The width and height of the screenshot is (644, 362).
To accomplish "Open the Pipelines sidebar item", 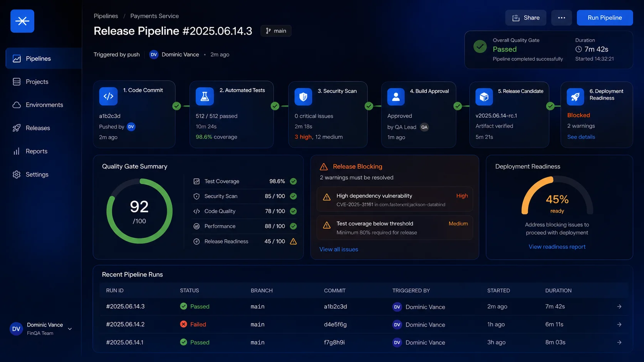I will (44, 58).
